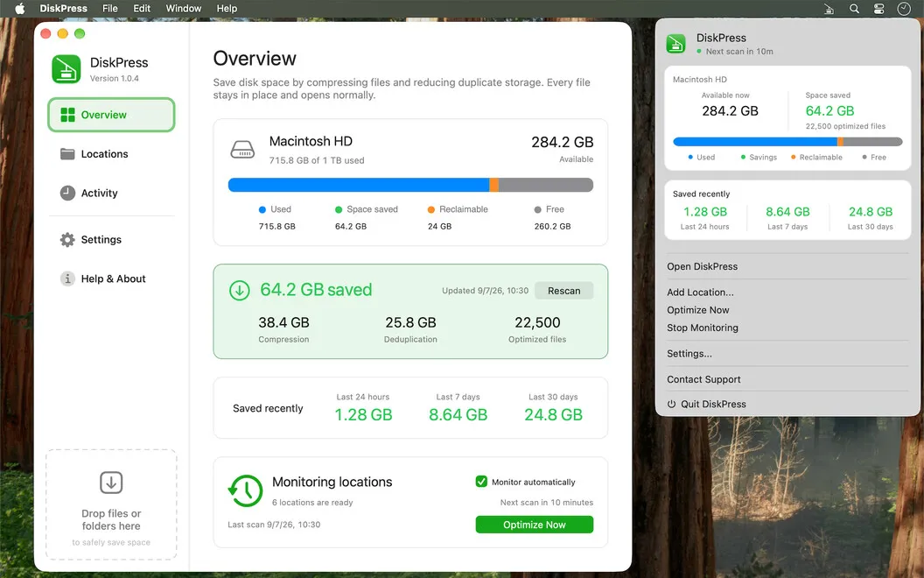Click the "64.2 GB saved" heading
Screen dimensions: 924x578
pos(316,290)
